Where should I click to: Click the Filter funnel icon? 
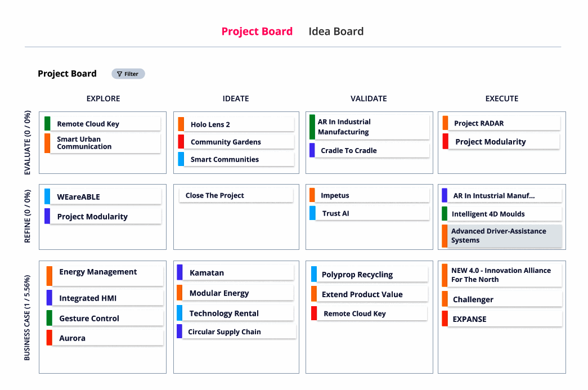pos(119,74)
